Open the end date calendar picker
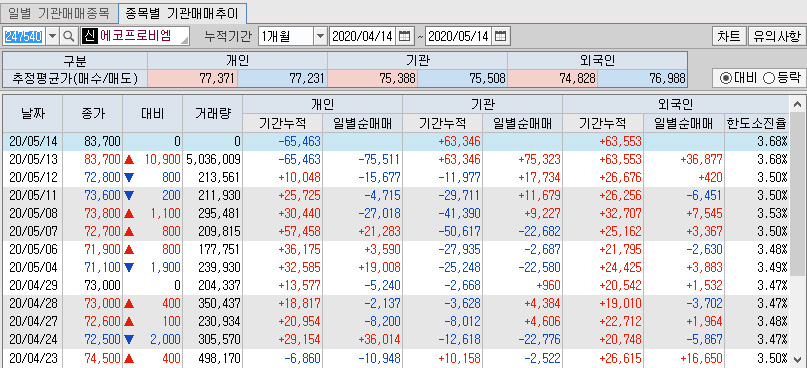 click(500, 36)
